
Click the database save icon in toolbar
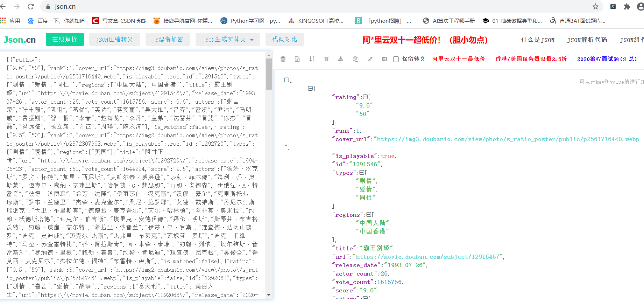[x=283, y=59]
